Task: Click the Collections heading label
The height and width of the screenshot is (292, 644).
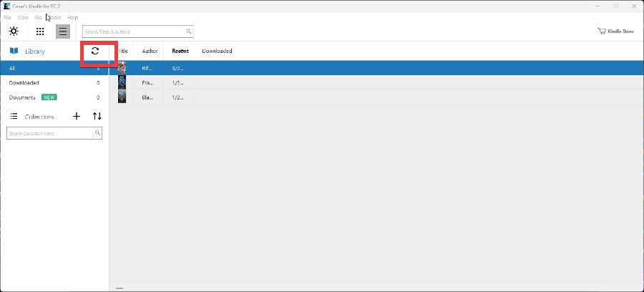Action: coord(39,117)
